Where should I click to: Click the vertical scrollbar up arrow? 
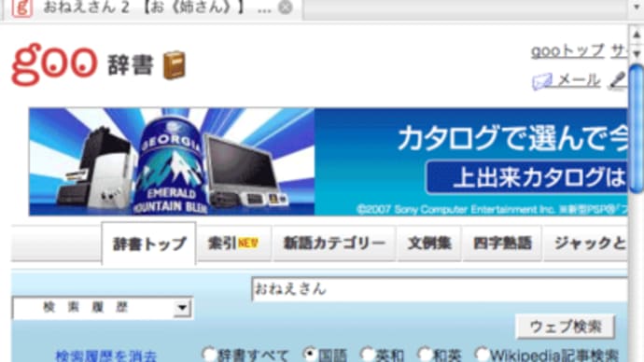click(637, 35)
